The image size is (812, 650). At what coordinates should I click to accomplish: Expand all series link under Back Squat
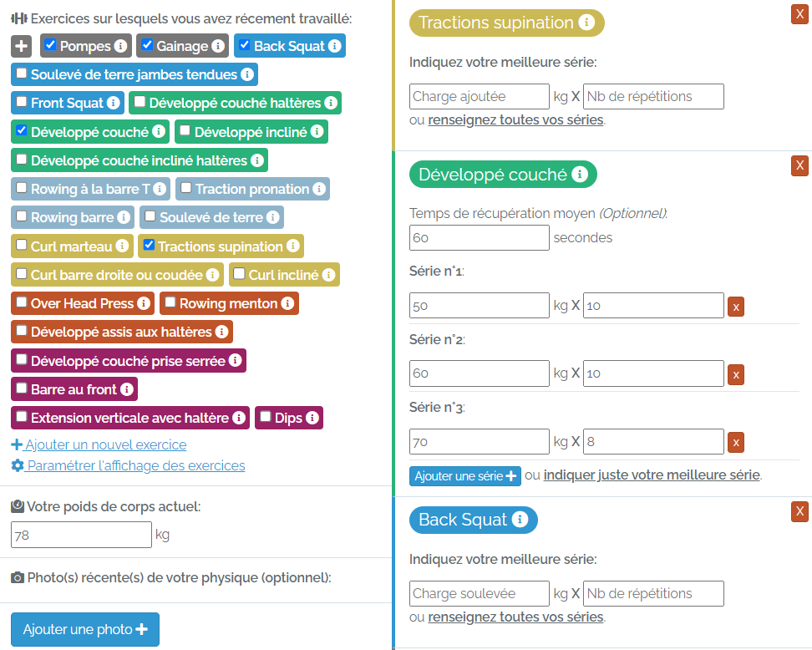coord(515,617)
